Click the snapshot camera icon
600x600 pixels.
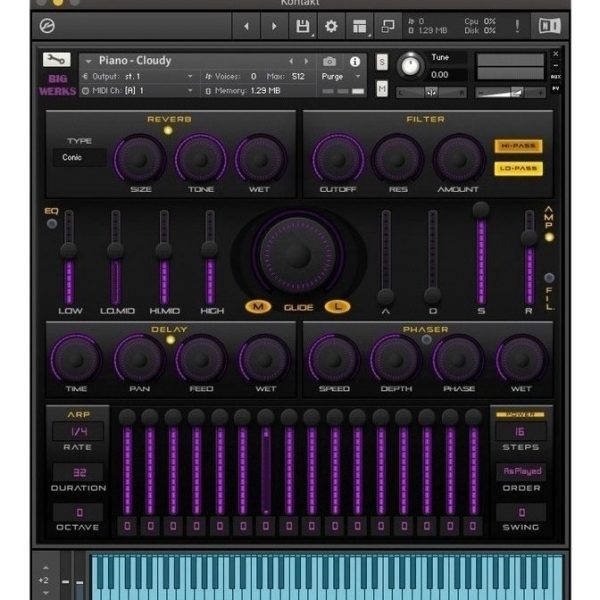coord(329,61)
